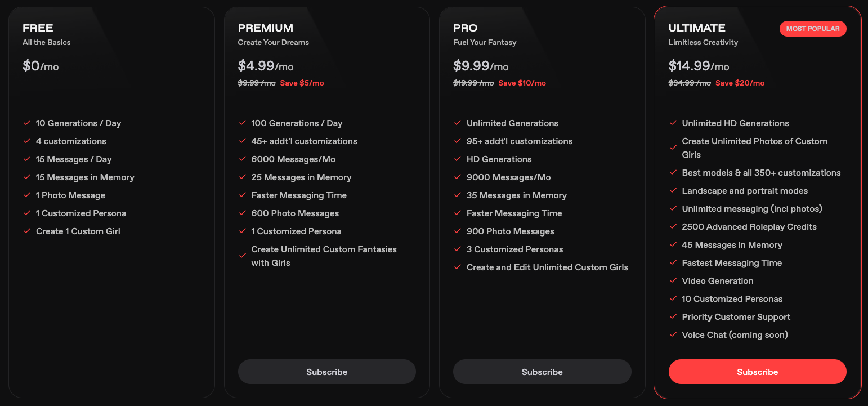The height and width of the screenshot is (406, 868).
Task: Click the red Ultimate Subscribe button
Action: (x=757, y=372)
